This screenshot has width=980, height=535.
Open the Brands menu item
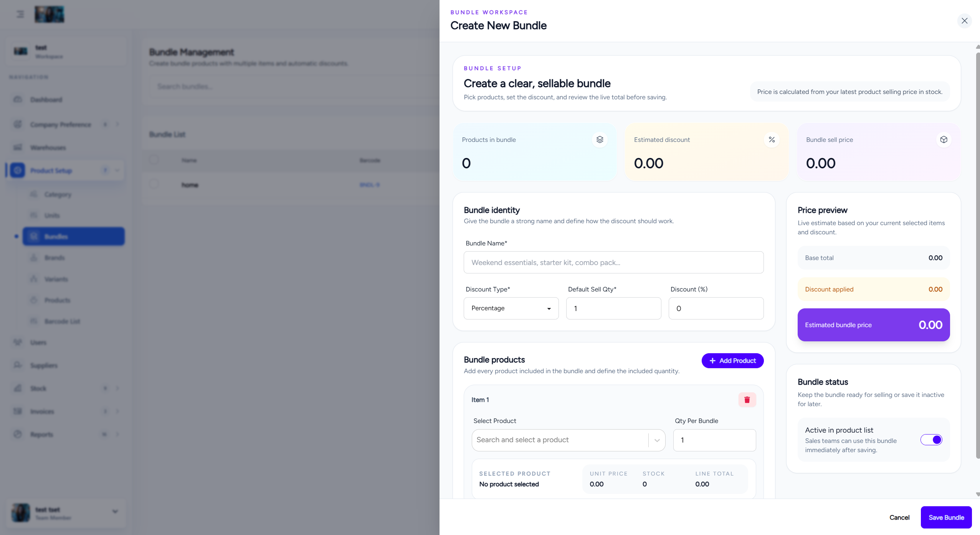(x=74, y=258)
